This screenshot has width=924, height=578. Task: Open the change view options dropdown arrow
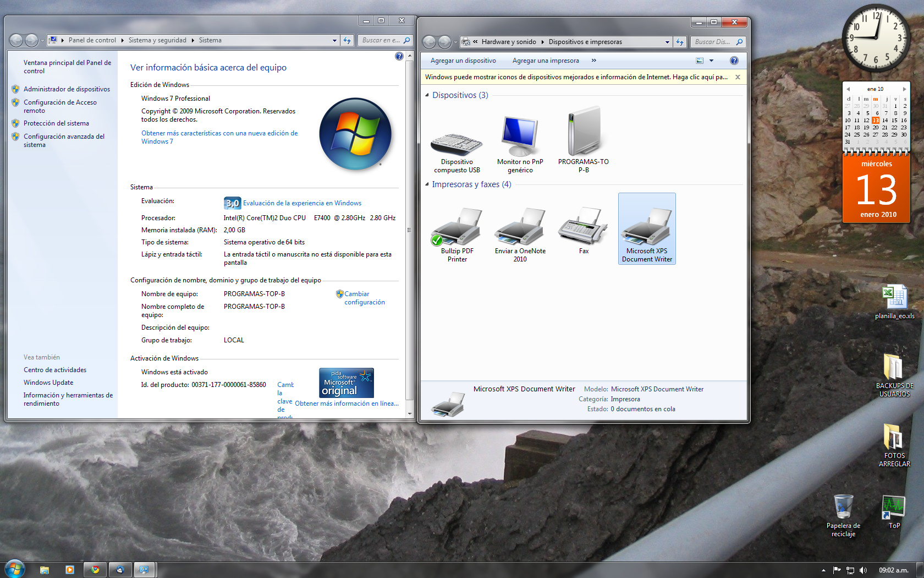[x=711, y=61]
